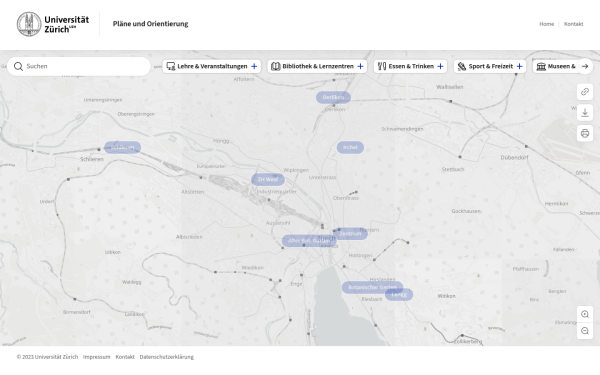Select the Zentrum campus marker
This screenshot has height=375, width=600.
(351, 234)
